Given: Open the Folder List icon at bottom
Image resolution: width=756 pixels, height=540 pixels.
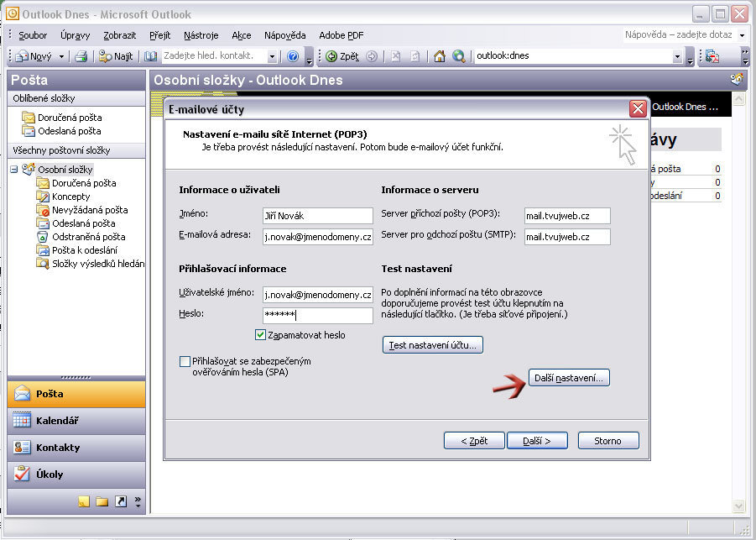Looking at the screenshot, I should [102, 502].
